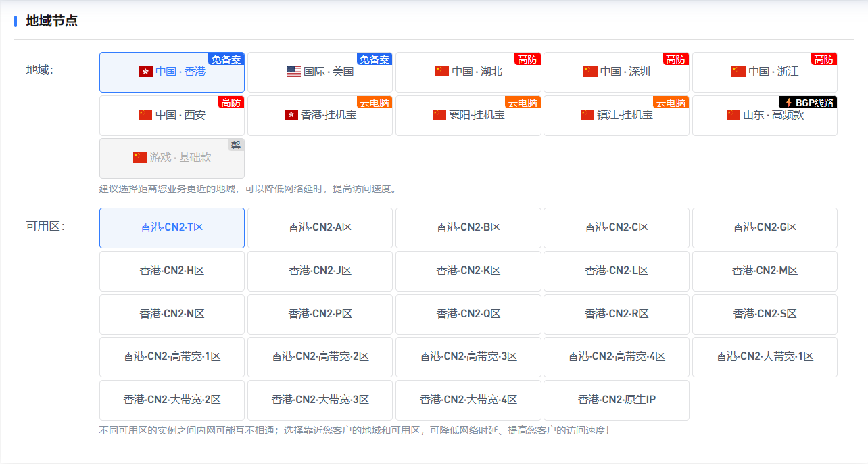Click the 云电脑 badge on 襄阳·挂机宝
Image resolution: width=868 pixels, height=464 pixels.
click(x=523, y=102)
